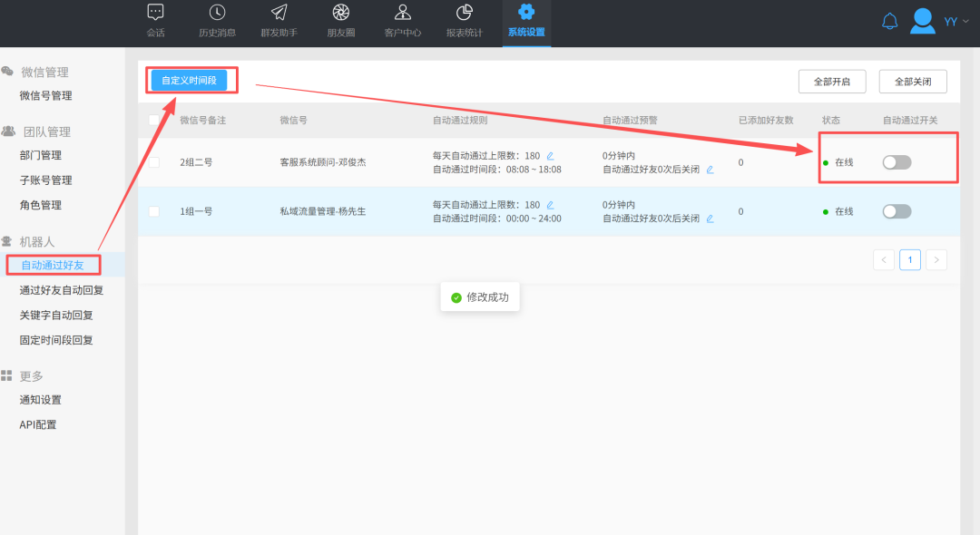The width and height of the screenshot is (980, 535).
Task: Click the 微信管理 section icon
Action: click(x=7, y=71)
